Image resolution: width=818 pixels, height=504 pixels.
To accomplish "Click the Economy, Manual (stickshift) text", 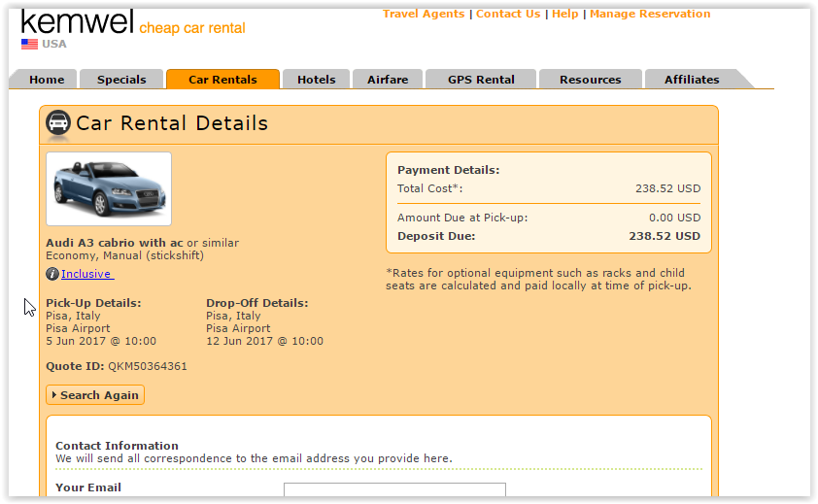I will click(124, 255).
